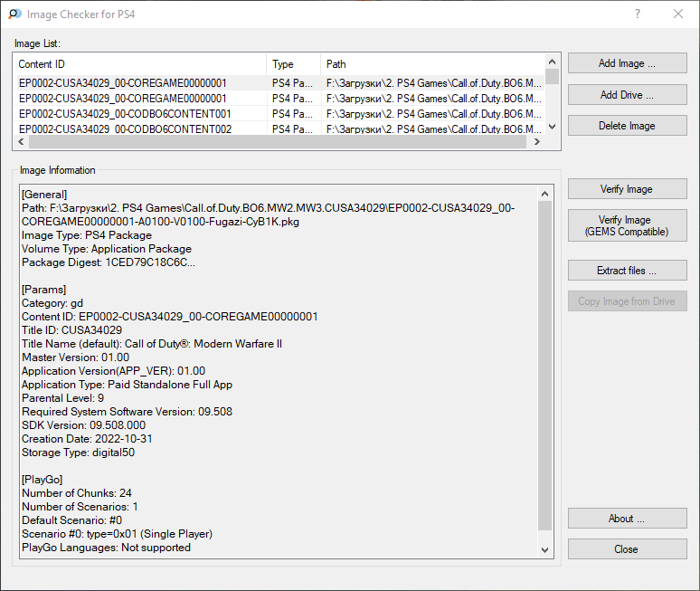This screenshot has height=591, width=700.
Task: Select the CODBO6CONTENT002 list row
Action: coord(279,129)
